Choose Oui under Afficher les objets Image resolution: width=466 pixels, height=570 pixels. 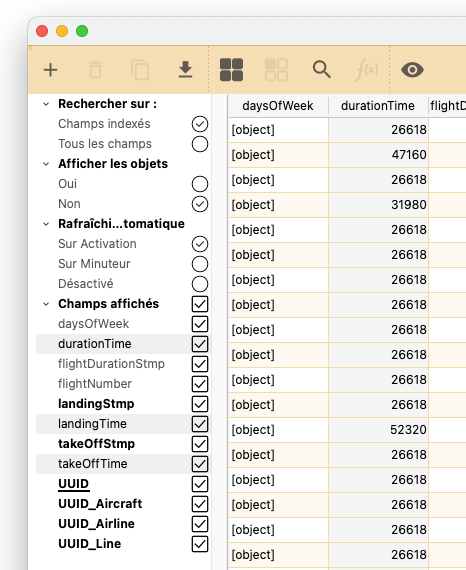200,184
